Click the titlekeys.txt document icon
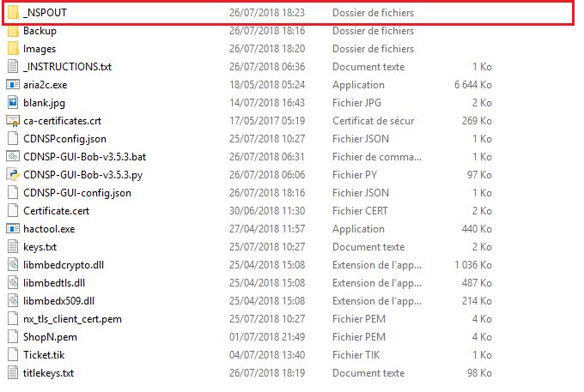The width and height of the screenshot is (584, 392). click(13, 373)
